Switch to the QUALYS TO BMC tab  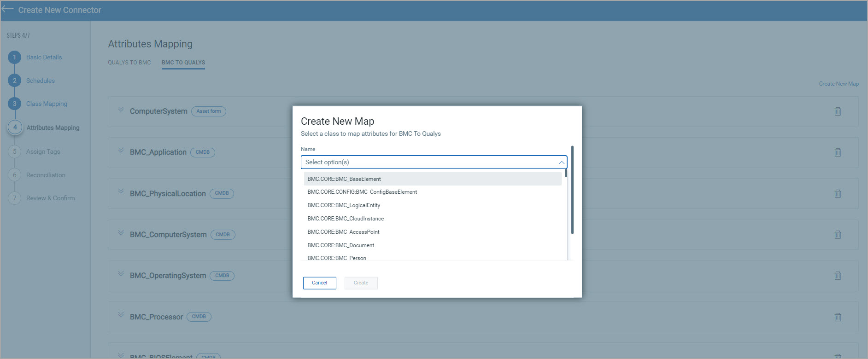click(129, 63)
